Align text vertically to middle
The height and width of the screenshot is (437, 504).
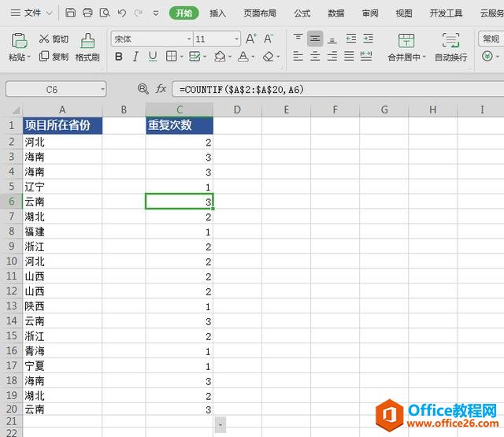click(x=315, y=39)
